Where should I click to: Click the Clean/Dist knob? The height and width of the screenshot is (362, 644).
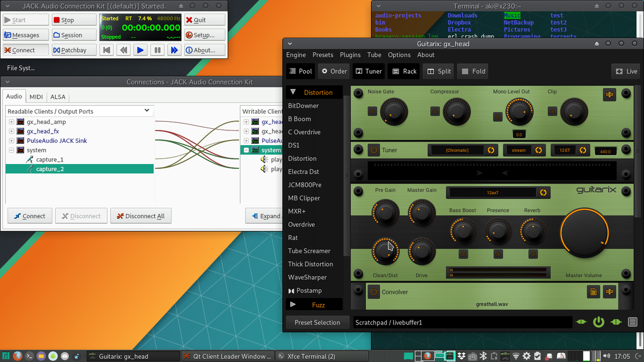tap(386, 250)
